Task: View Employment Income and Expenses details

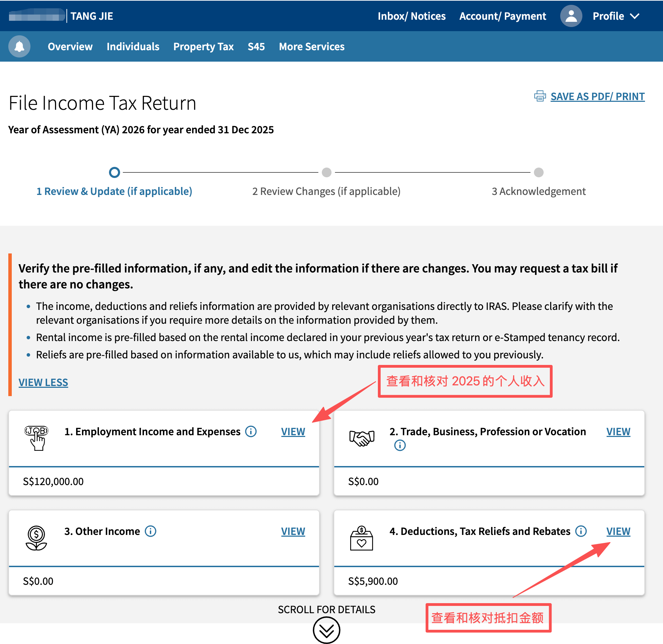Action: pos(293,432)
